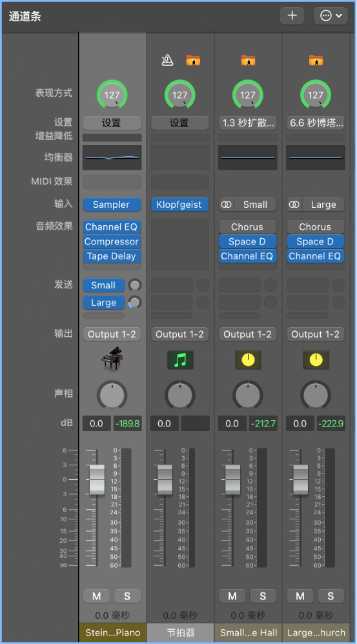This screenshot has height=644, width=357.
Task: Open the Large input slot menu
Action: [323, 204]
